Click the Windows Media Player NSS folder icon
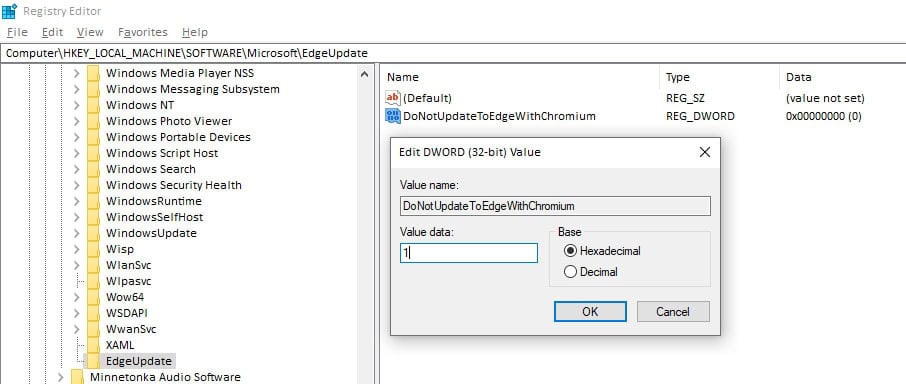 pos(93,73)
